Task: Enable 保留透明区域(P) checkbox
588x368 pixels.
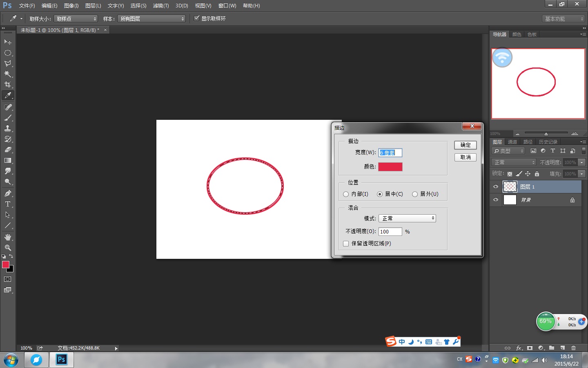Action: point(346,244)
